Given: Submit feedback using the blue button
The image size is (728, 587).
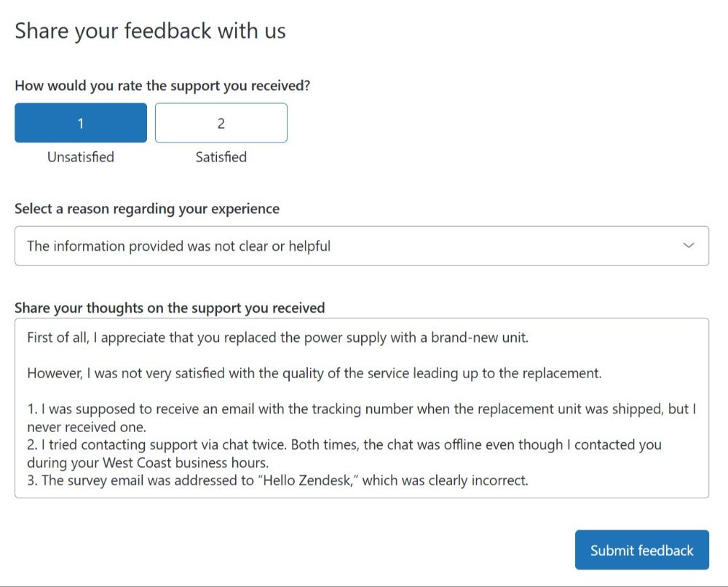Looking at the screenshot, I should tap(641, 550).
